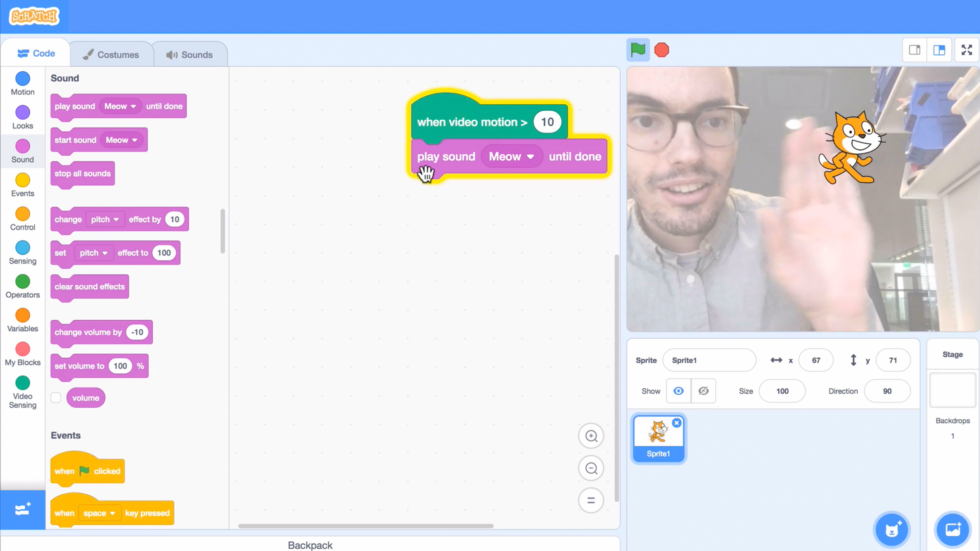Zoom out of the code workspace

591,468
